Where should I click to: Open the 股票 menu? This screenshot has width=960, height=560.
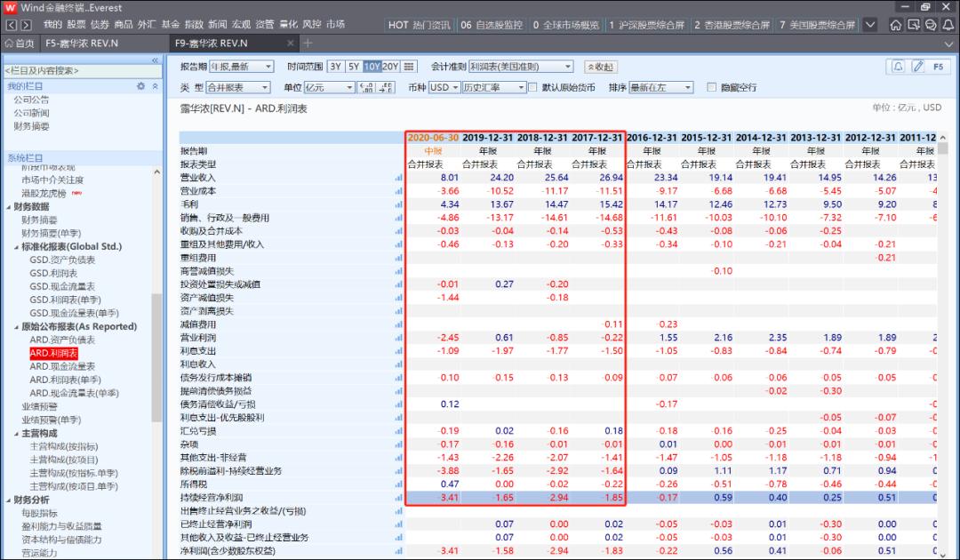coord(76,25)
